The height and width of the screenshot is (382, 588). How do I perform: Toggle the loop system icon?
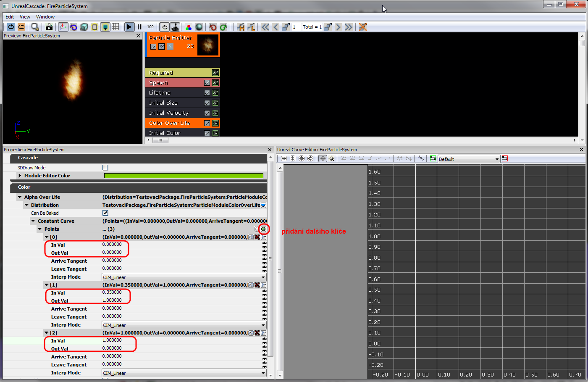tap(165, 27)
